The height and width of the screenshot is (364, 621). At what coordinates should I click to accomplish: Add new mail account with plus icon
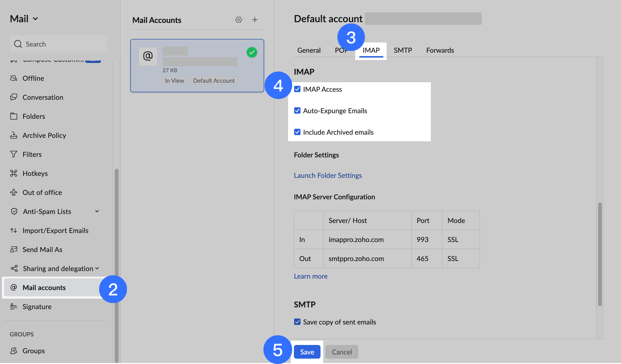coord(255,20)
